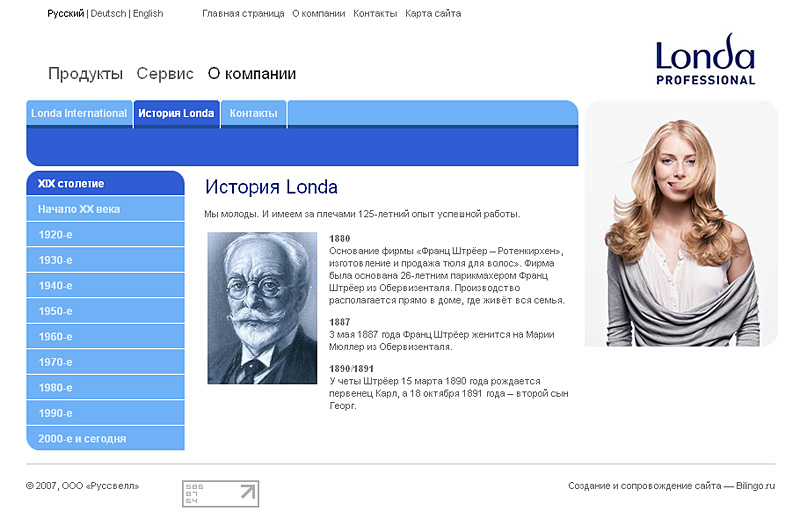Viewport: 800px width, 526px height.
Task: Open the 1930-е period
Action: (x=105, y=260)
